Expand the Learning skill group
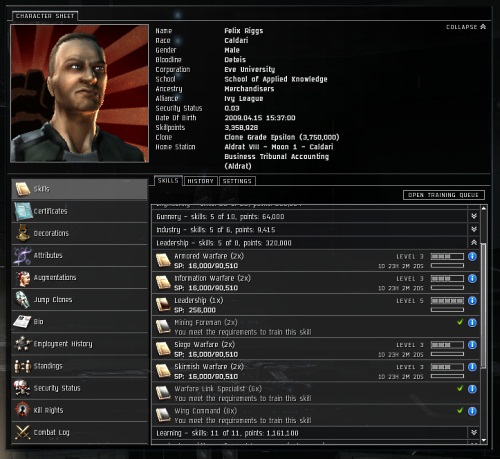 point(474,433)
